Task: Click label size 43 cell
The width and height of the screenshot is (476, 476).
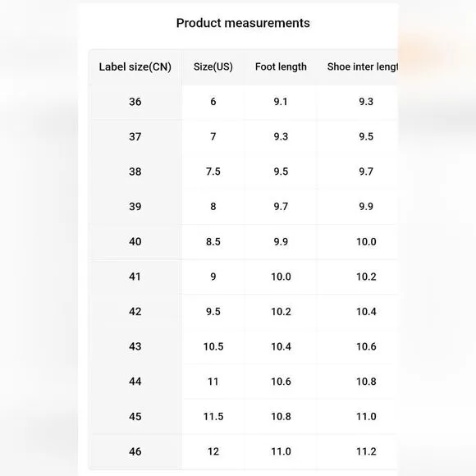Action: (135, 346)
